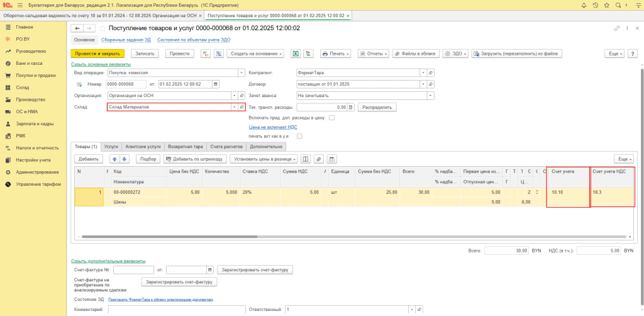Viewport: 644px width, 316px height.
Task: Open the 'Цена не включает НДС' link
Action: tap(273, 127)
